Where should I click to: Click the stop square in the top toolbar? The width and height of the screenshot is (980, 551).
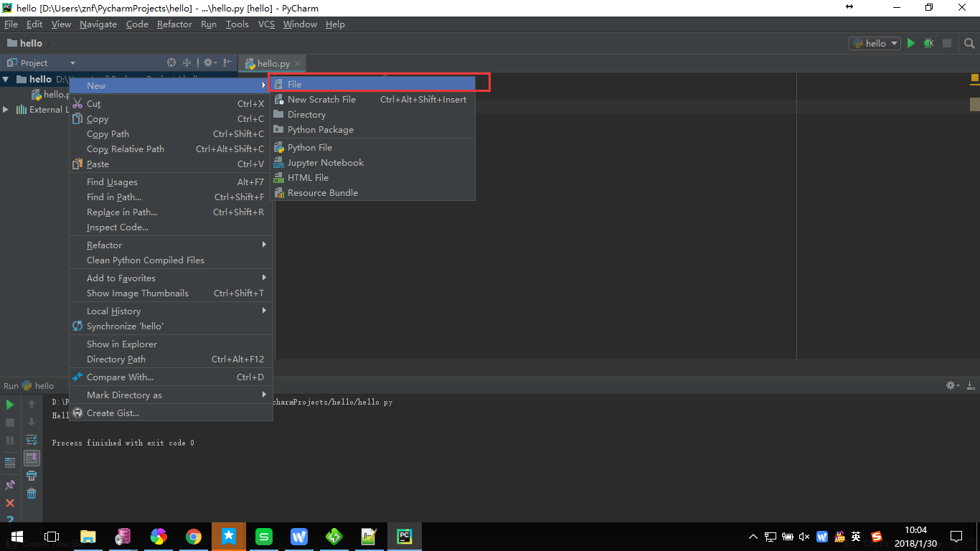coord(947,43)
